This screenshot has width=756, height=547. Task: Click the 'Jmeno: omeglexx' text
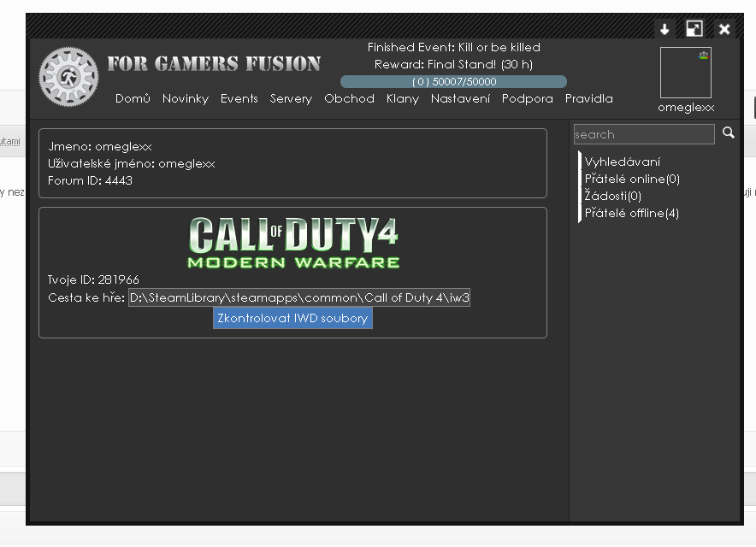coord(100,146)
